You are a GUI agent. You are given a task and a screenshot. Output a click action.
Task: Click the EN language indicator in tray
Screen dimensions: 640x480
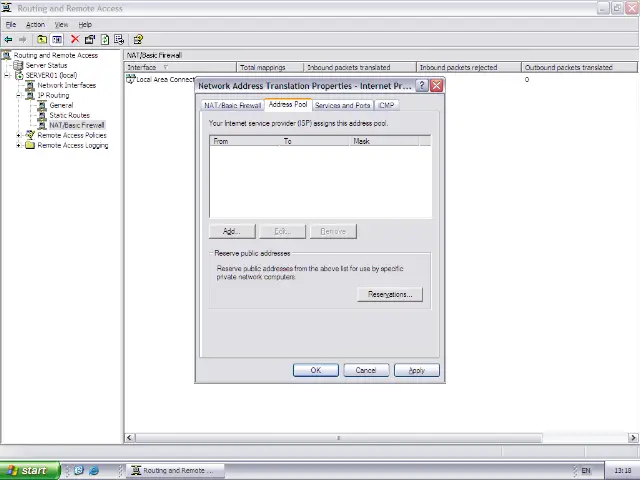click(586, 471)
